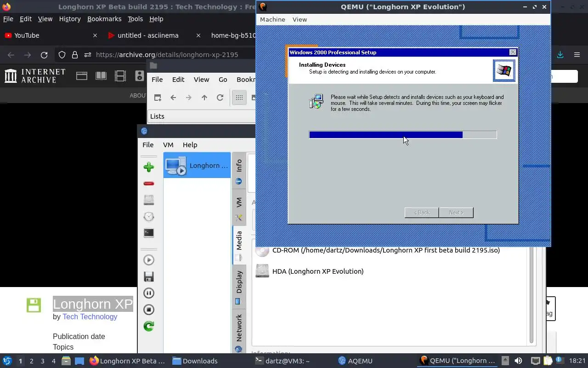Click the volume speaker icon in tray
The image size is (588, 368).
tap(518, 361)
